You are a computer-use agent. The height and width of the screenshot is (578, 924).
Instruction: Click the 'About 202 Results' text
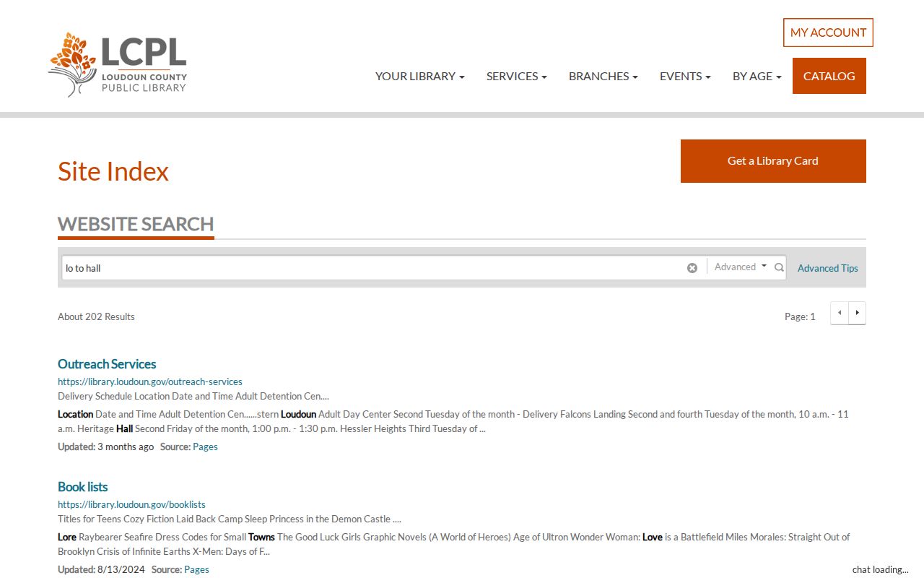point(96,316)
